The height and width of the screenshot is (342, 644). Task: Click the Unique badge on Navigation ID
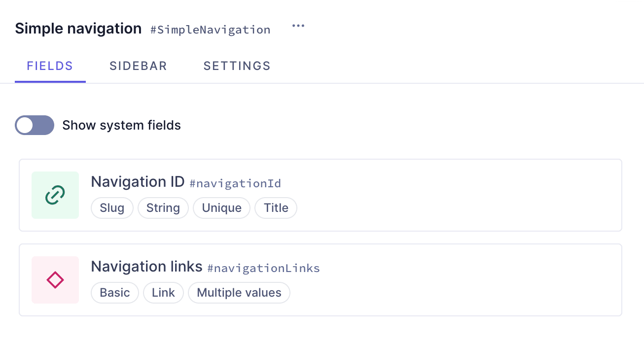[x=221, y=208]
